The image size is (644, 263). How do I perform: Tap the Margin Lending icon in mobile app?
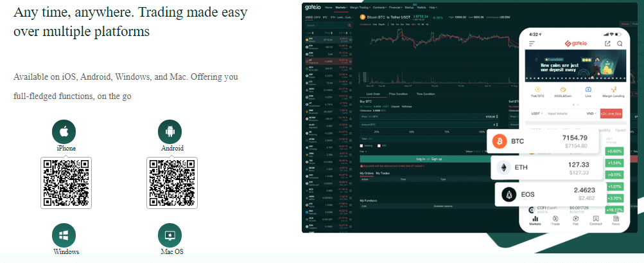point(614,89)
